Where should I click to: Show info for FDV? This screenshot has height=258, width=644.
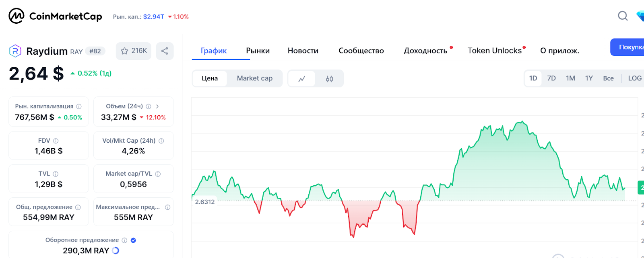pos(56,141)
